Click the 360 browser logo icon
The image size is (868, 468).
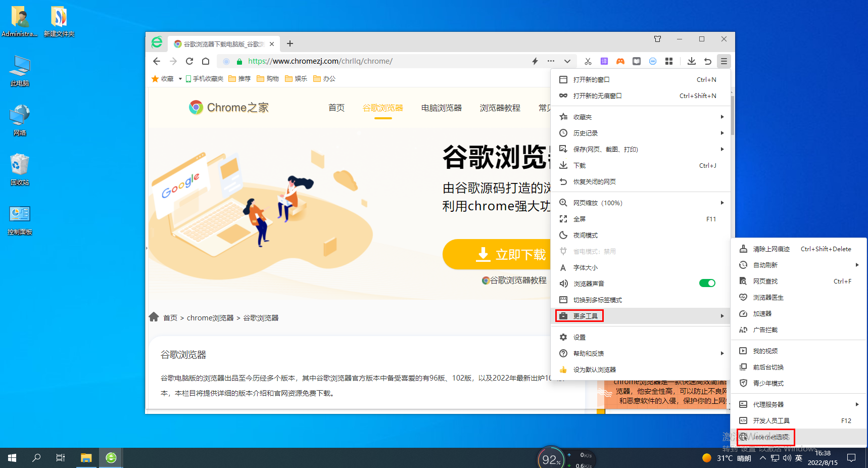[x=157, y=42]
